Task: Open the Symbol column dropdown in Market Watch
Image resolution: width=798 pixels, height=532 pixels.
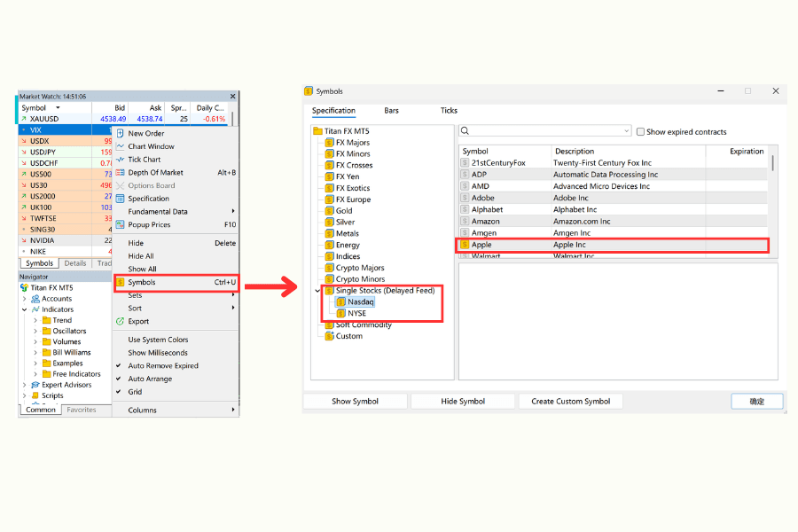Action: pos(58,108)
